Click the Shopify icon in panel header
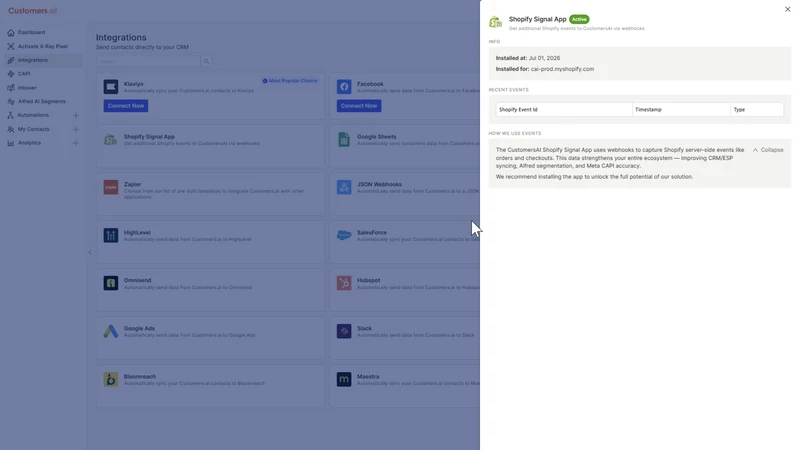This screenshot has height=450, width=800. (x=495, y=22)
